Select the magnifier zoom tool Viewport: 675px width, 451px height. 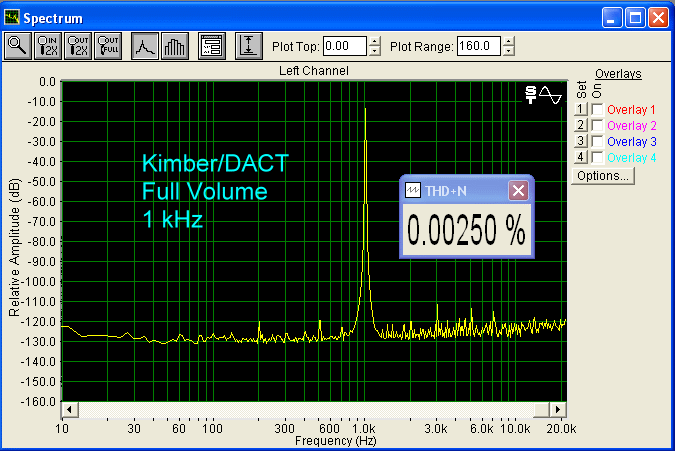[18, 45]
